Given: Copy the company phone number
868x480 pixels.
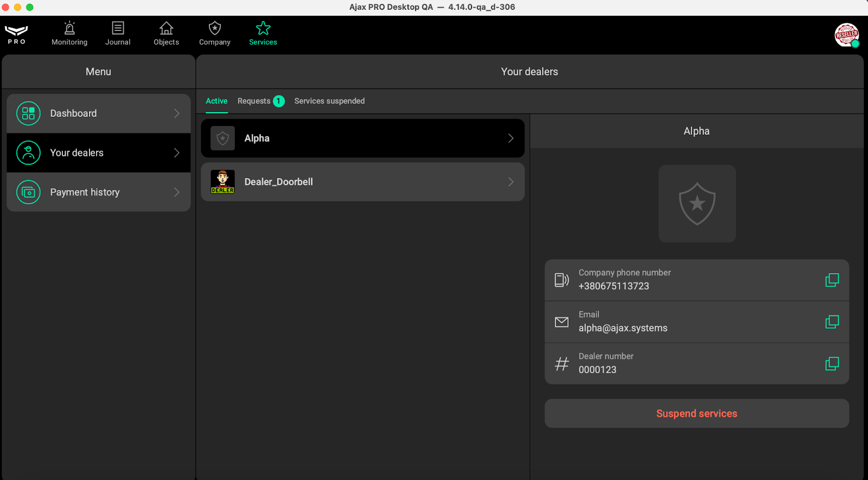Looking at the screenshot, I should pyautogui.click(x=832, y=280).
